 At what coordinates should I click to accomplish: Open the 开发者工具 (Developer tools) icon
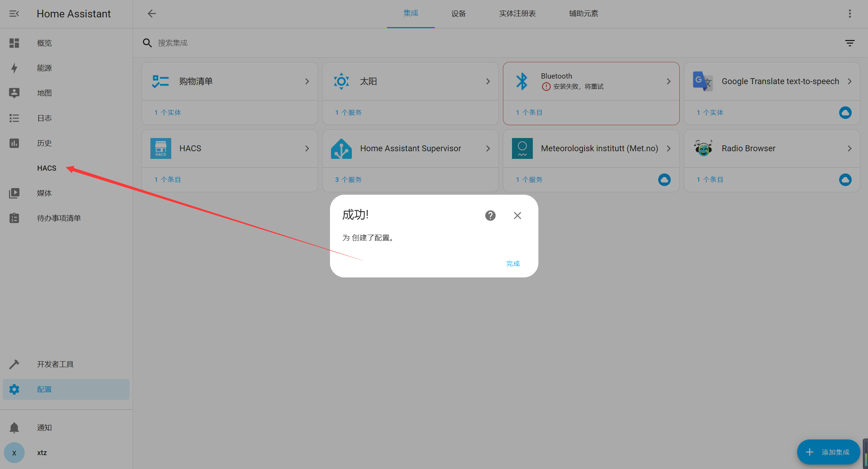point(14,364)
